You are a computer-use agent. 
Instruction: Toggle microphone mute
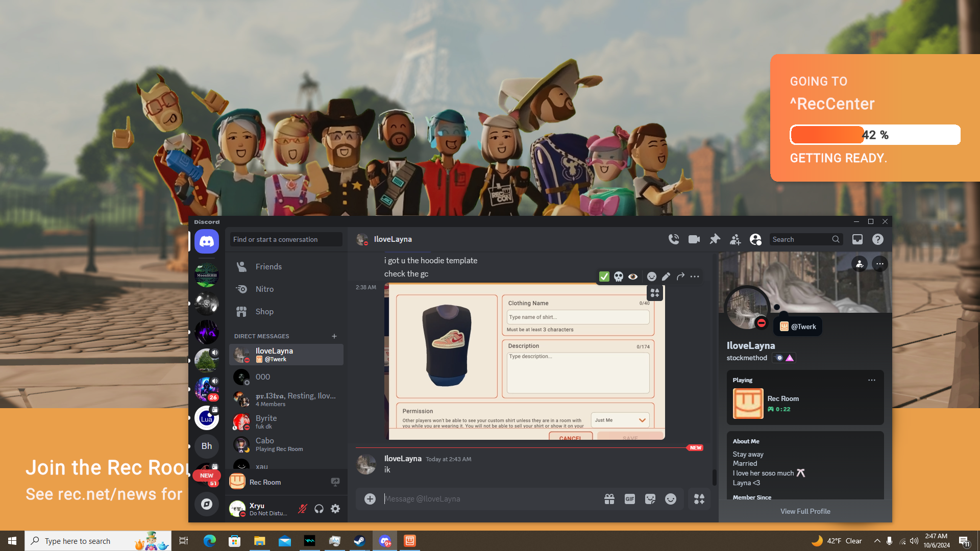point(303,509)
